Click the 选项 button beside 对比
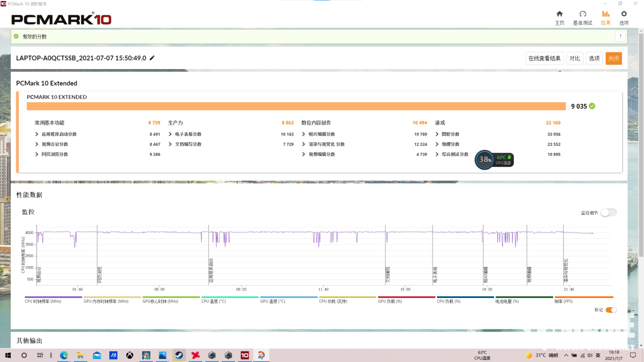 click(594, 58)
